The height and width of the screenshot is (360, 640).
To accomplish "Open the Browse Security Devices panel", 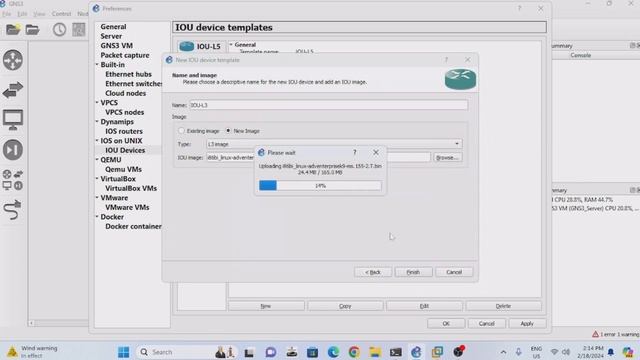I will (x=13, y=149).
